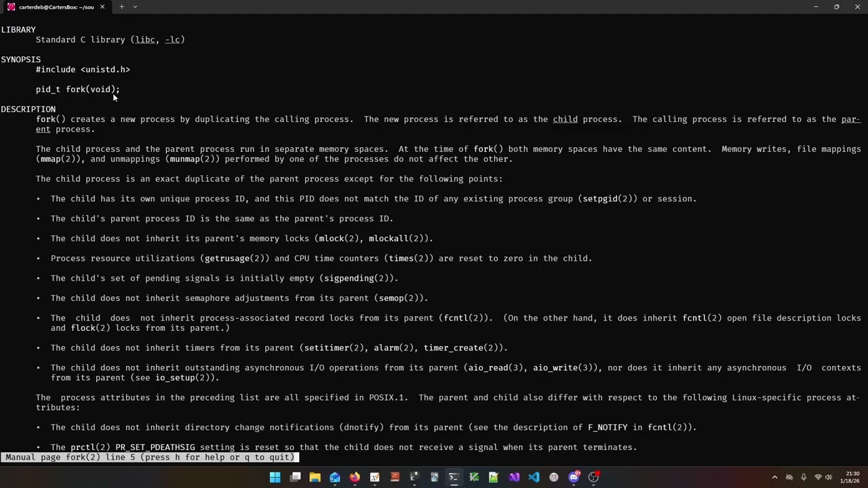The width and height of the screenshot is (868, 488).
Task: Click the "pid_t fork(void);" line
Action: pos(78,89)
